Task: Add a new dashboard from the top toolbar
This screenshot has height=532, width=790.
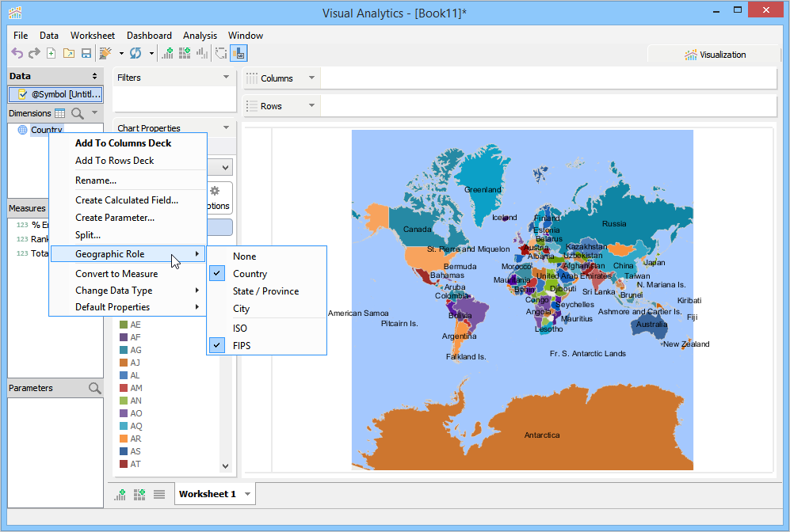Action: point(185,53)
